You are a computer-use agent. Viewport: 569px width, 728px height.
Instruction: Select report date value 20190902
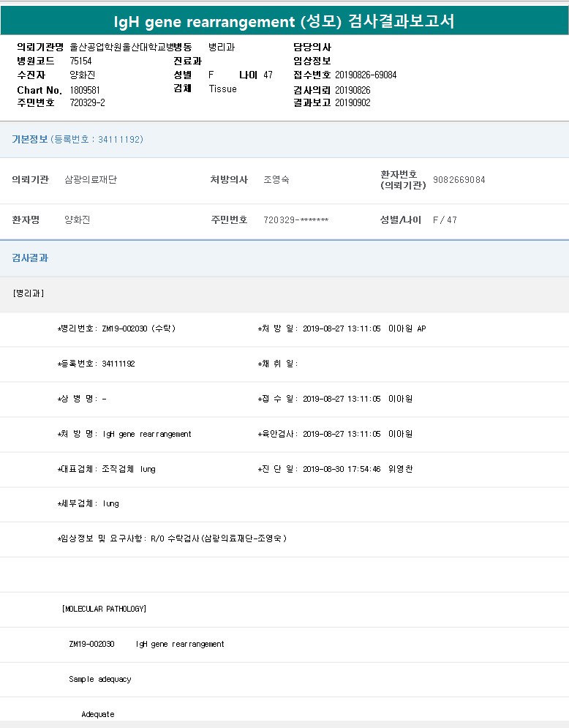point(353,102)
